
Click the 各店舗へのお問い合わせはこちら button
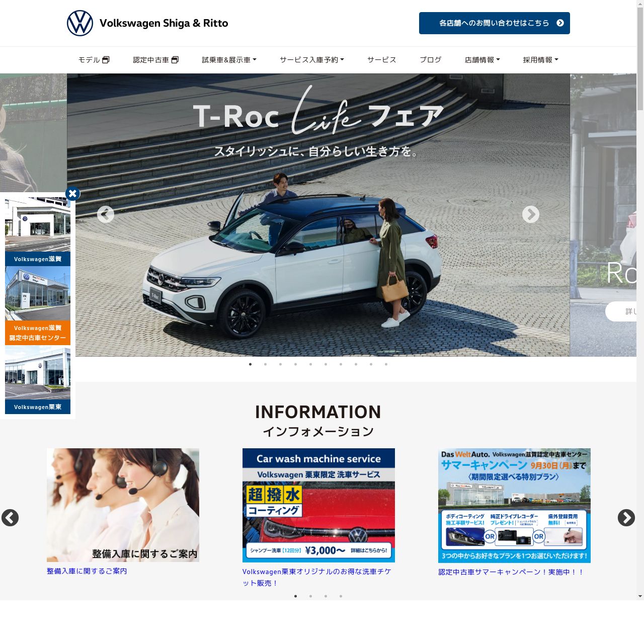(x=494, y=23)
